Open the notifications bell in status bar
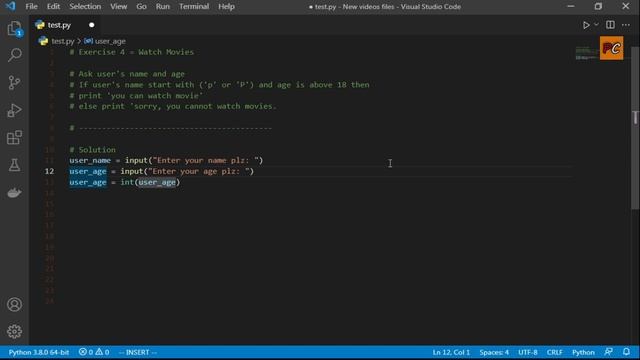The height and width of the screenshot is (360, 640). [627, 352]
